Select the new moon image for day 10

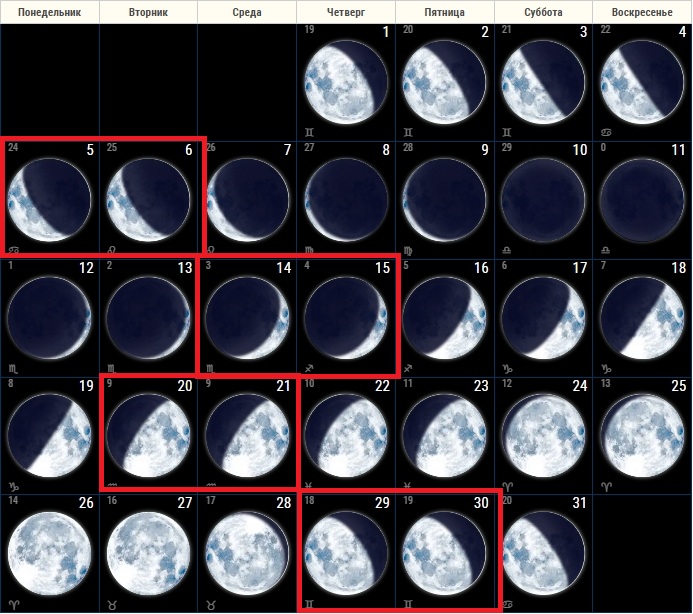coord(543,200)
